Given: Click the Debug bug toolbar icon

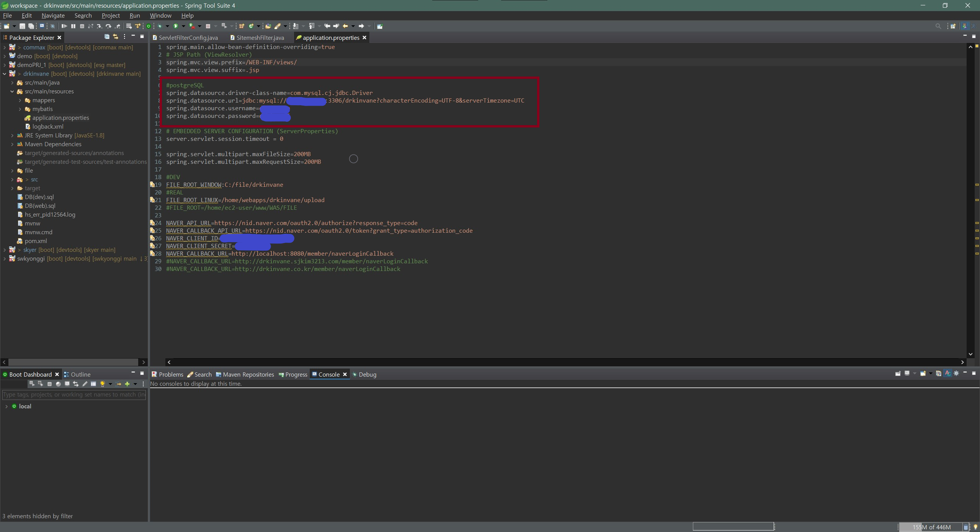Looking at the screenshot, I should 160,26.
